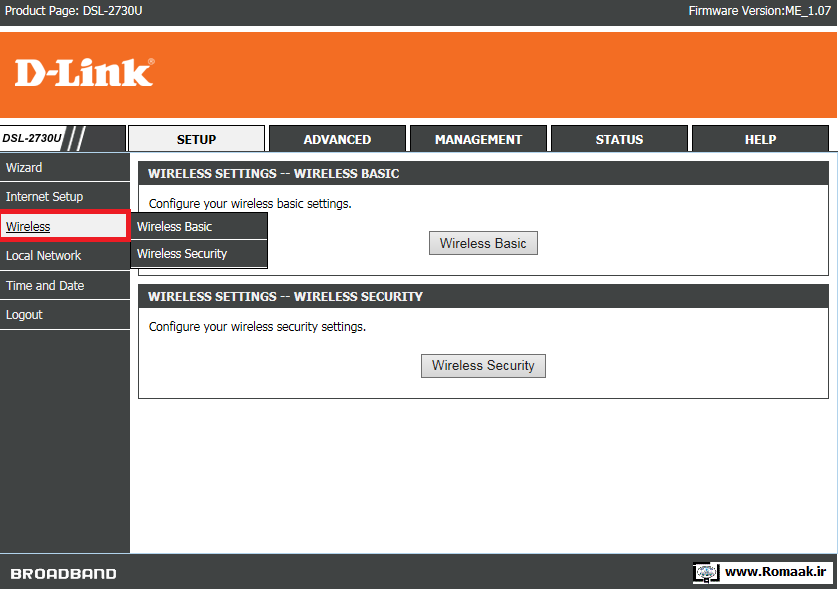
Task: Open the HELP tab
Action: point(761,139)
